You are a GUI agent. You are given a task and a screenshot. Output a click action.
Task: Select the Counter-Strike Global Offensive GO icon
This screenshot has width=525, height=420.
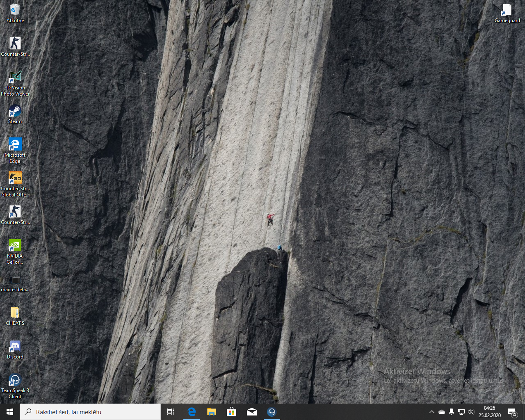pyautogui.click(x=15, y=184)
